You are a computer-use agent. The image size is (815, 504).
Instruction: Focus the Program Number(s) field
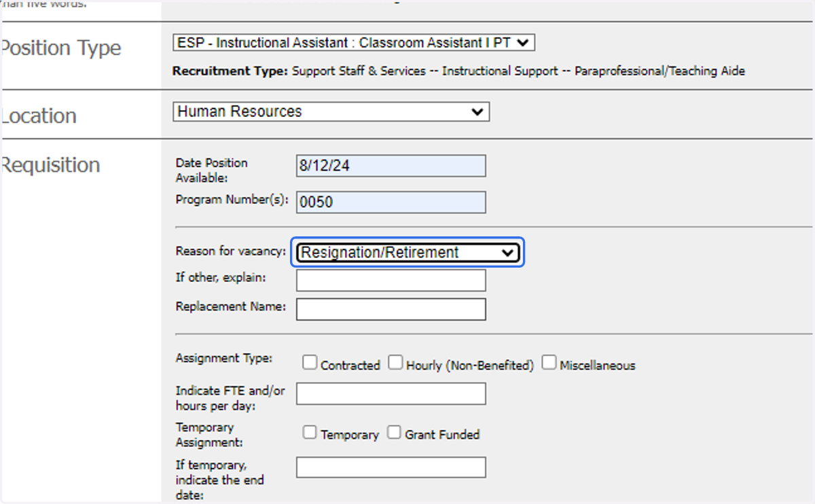391,202
